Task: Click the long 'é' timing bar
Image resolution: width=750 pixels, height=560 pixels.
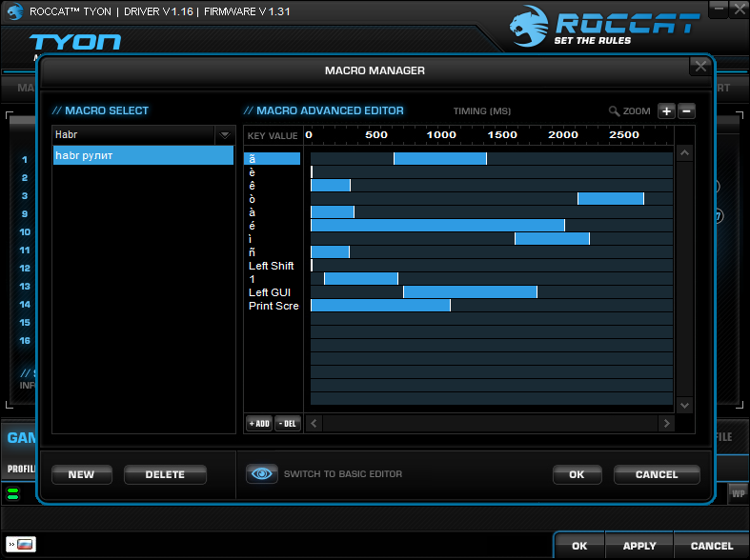Action: coord(437,226)
